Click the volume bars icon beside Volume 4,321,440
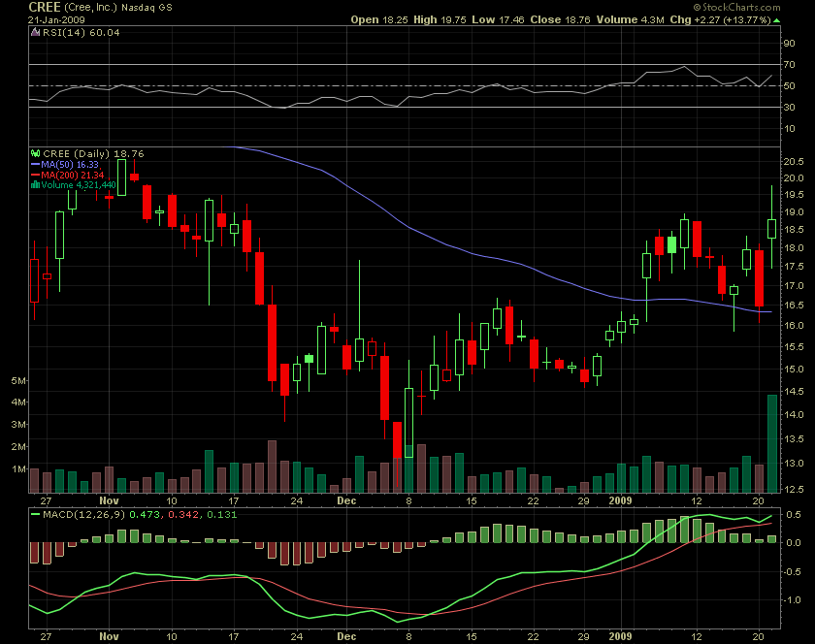This screenshot has width=815, height=644. point(35,184)
